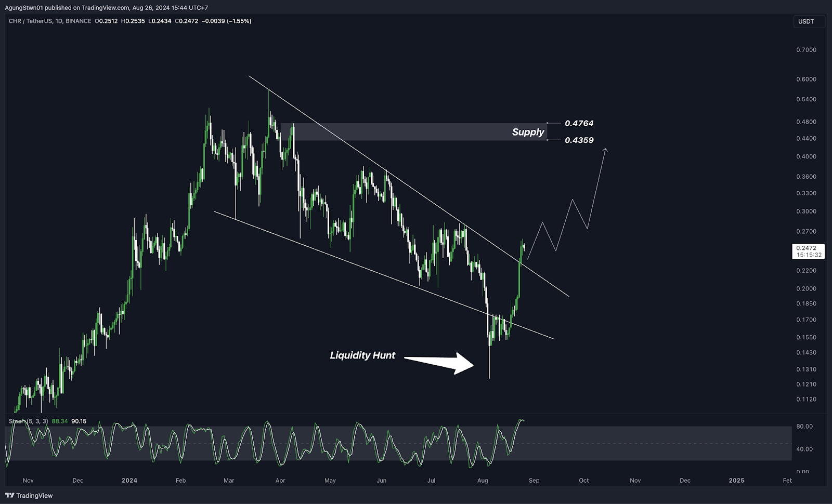This screenshot has height=504, width=832.
Task: Select the Liquidity Hunt text annotation
Action: coord(362,355)
